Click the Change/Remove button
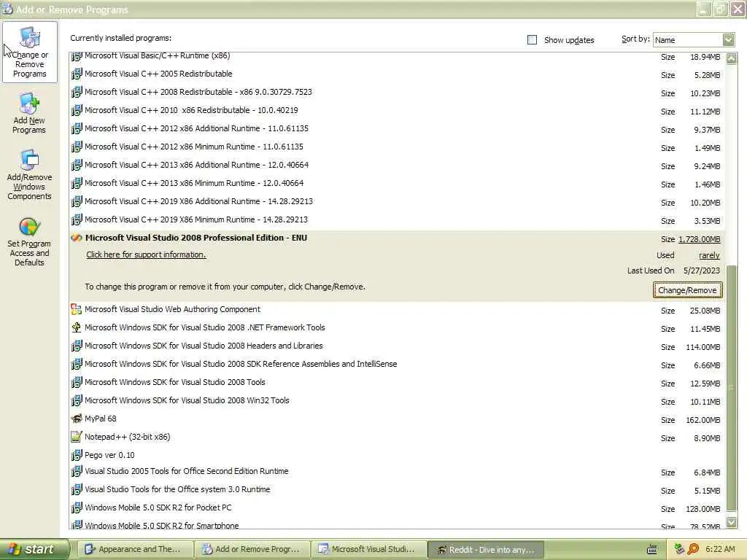Viewport: 747px width, 560px height. (x=687, y=290)
